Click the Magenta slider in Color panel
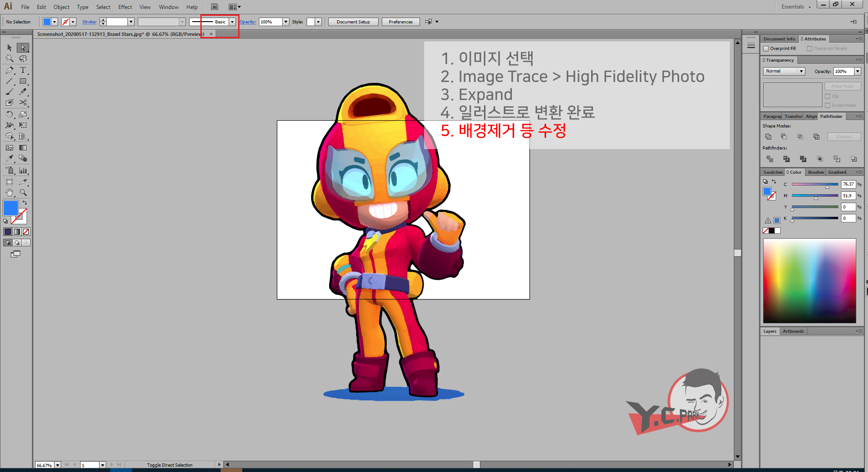 click(x=815, y=196)
